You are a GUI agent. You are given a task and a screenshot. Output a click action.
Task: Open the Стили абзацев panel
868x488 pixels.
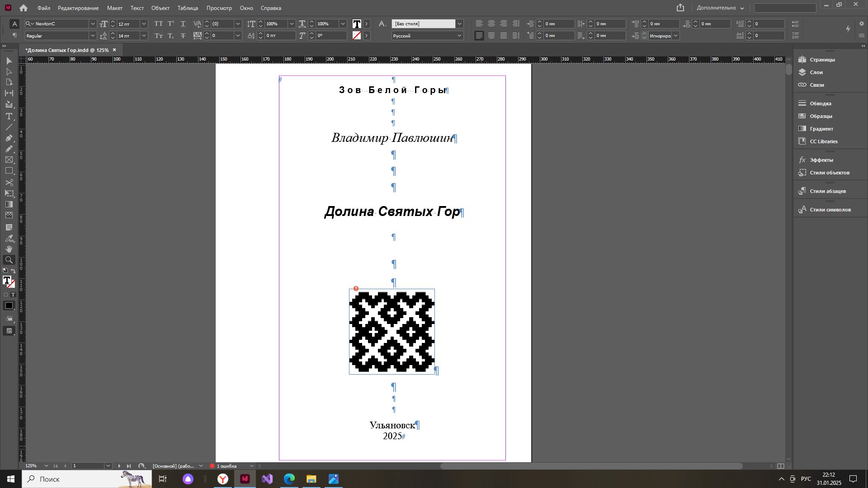[827, 191]
